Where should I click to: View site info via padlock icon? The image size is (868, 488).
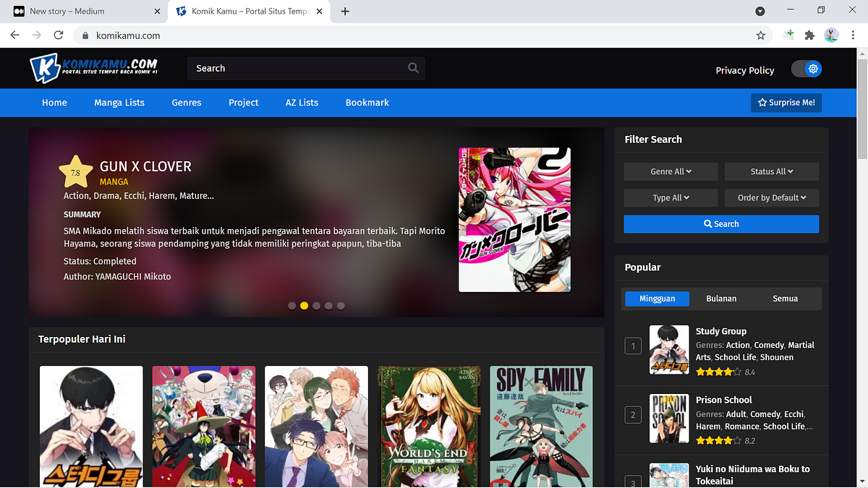(x=85, y=35)
